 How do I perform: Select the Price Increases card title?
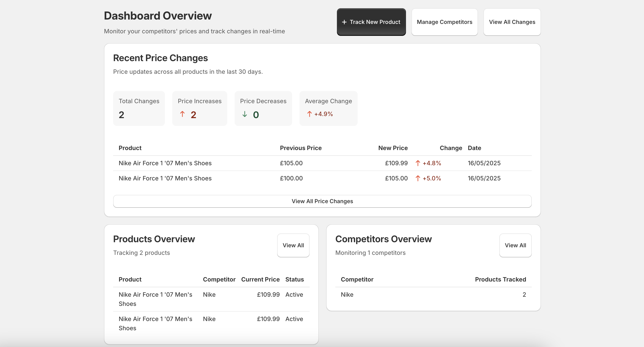pyautogui.click(x=199, y=101)
